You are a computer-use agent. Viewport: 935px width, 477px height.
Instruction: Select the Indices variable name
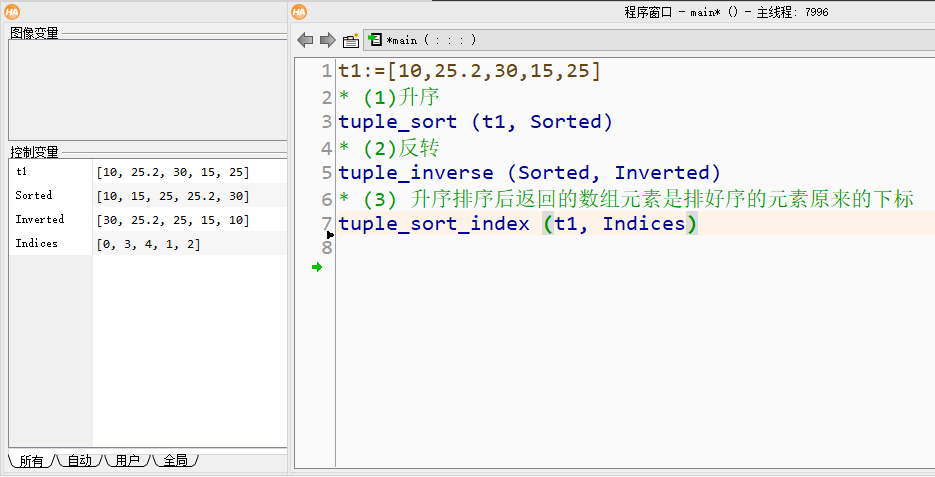click(36, 243)
